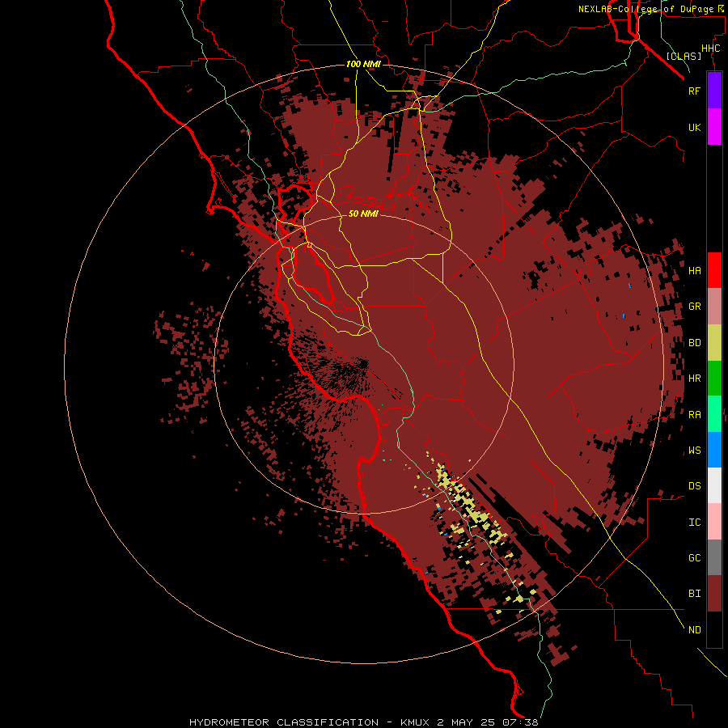The image size is (728, 728).
Task: Click the '2 MAY 25' date text
Action: [x=466, y=722]
